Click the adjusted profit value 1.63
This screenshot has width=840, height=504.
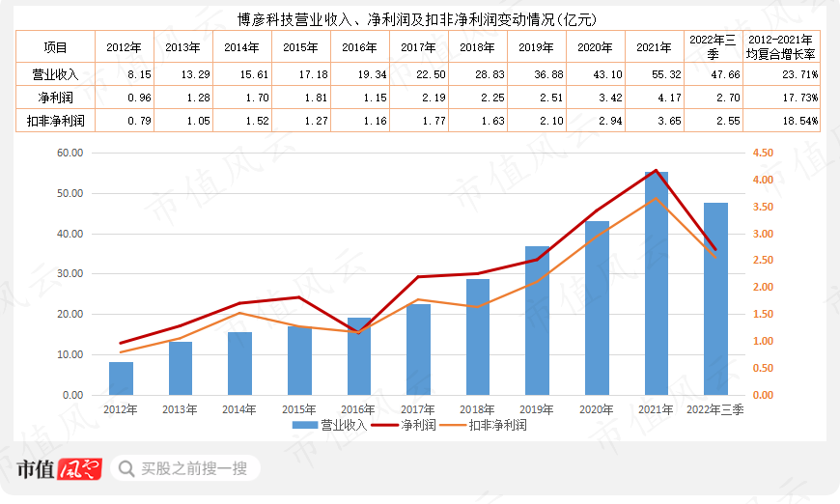(492, 121)
